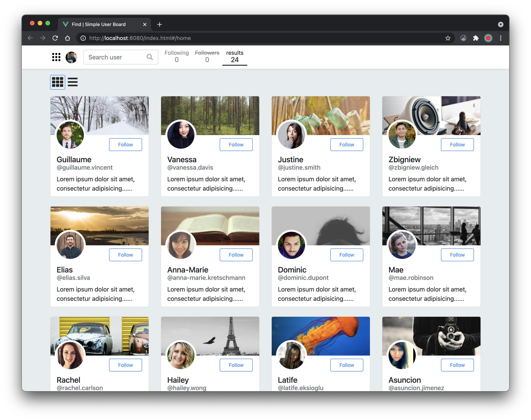This screenshot has height=420, width=531.
Task: Open the logged-in user avatar menu
Action: coord(71,57)
